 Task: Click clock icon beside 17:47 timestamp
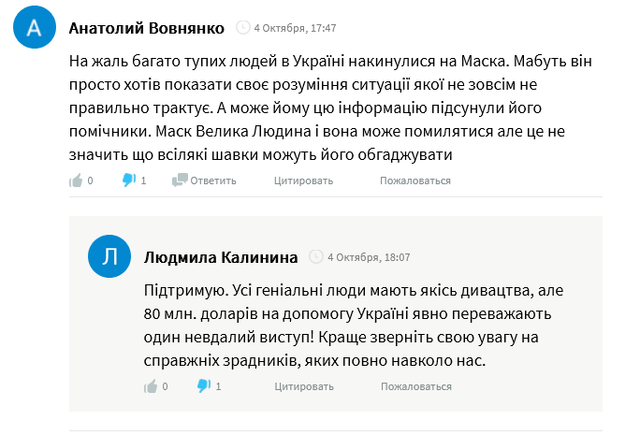[x=243, y=28]
